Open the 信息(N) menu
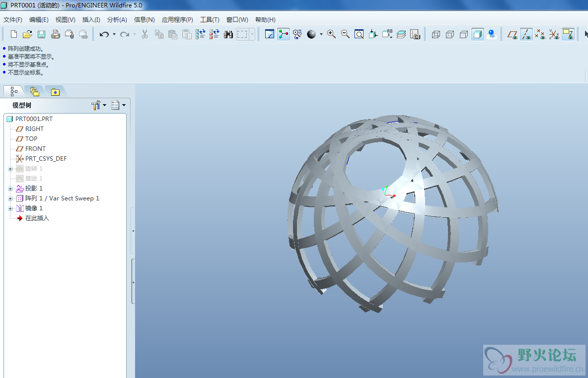 tap(145, 20)
